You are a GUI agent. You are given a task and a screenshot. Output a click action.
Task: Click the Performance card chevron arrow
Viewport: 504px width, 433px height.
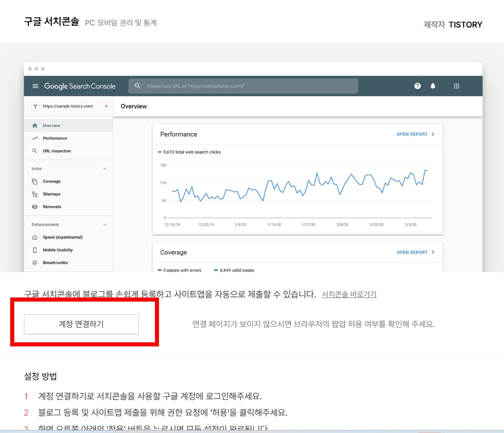point(433,134)
